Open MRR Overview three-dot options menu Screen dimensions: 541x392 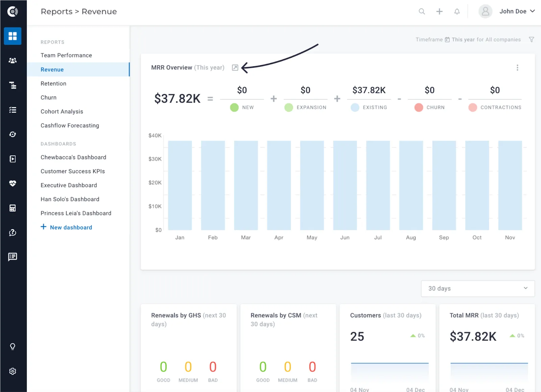[517, 68]
